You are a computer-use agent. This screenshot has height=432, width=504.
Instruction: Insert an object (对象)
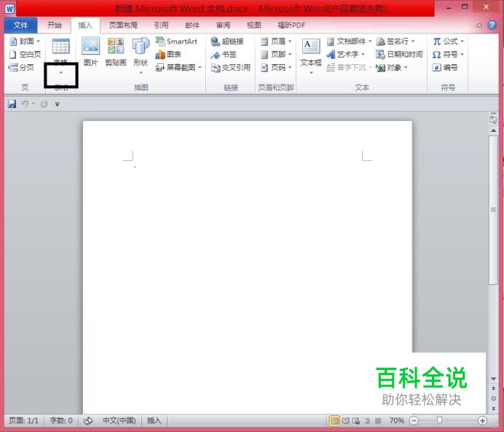coord(392,68)
